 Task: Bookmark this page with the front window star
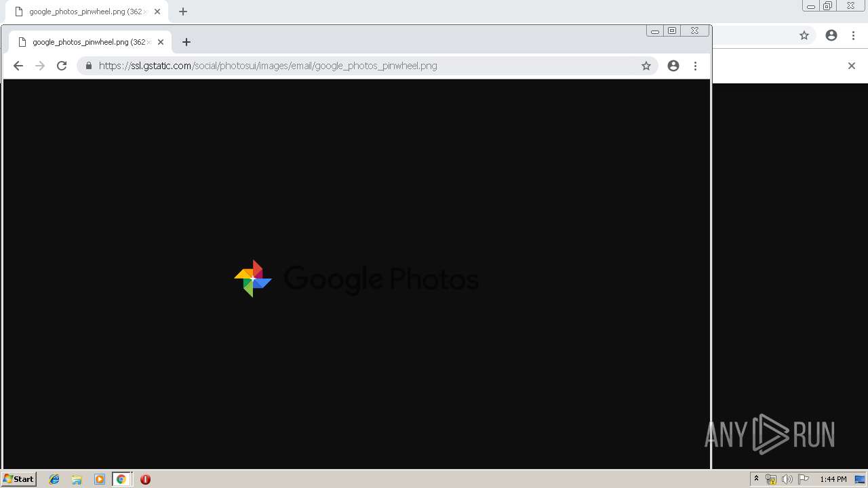pos(646,66)
